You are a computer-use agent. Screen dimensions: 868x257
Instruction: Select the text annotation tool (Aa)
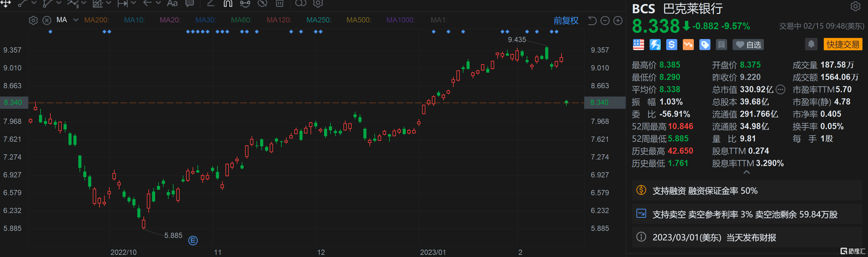pyautogui.click(x=172, y=3)
